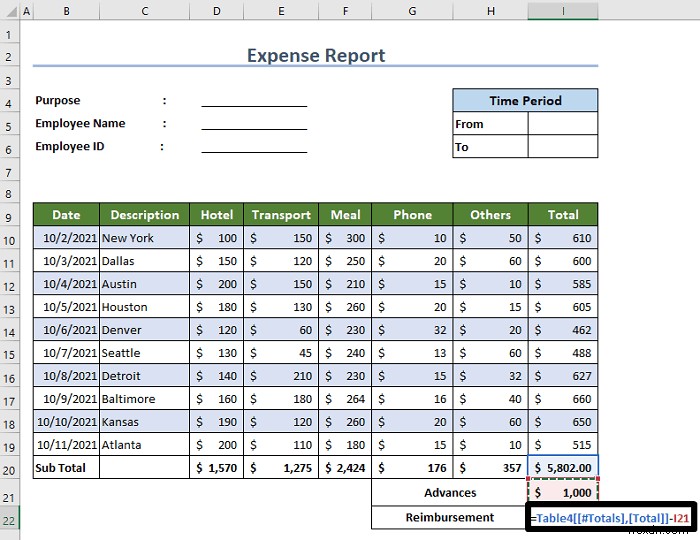Click the Advances label cell
700x540 pixels.
pyautogui.click(x=450, y=493)
